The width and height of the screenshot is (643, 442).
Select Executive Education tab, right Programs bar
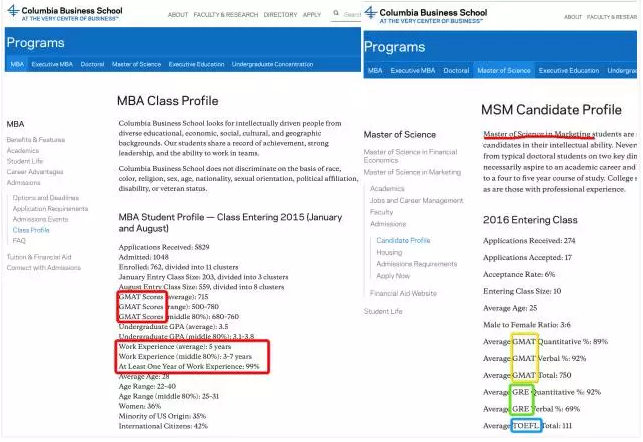(569, 71)
